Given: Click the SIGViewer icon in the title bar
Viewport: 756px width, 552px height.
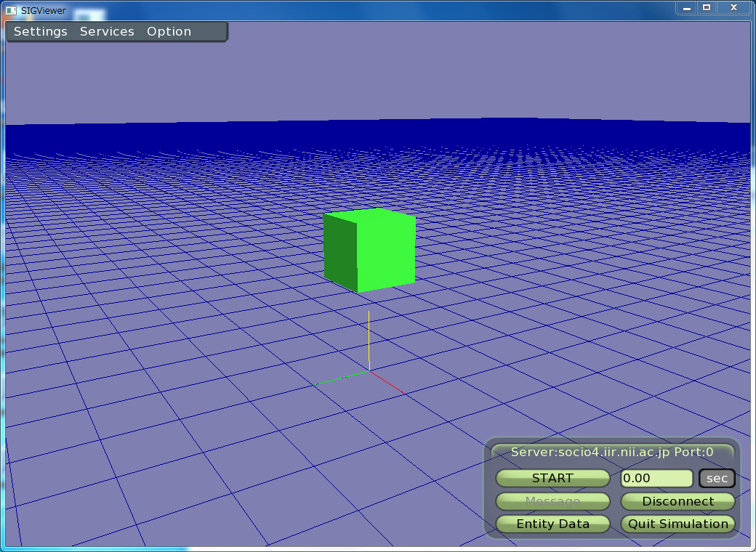Looking at the screenshot, I should tap(11, 10).
